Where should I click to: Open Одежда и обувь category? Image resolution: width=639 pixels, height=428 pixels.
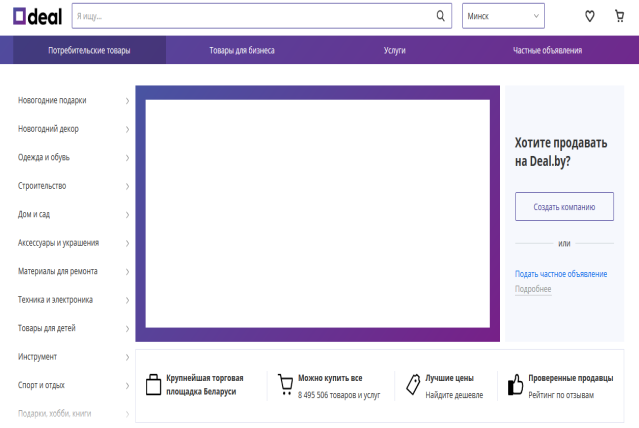pyautogui.click(x=44, y=157)
